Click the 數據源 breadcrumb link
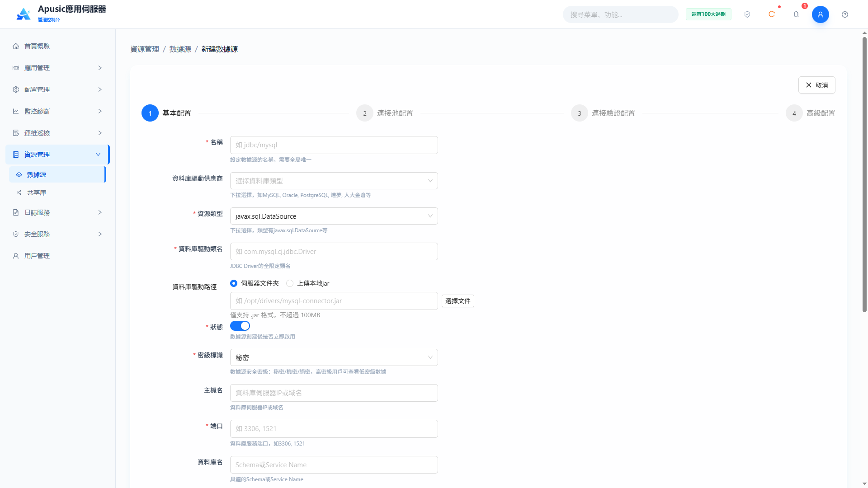Image resolution: width=868 pixels, height=488 pixels. (180, 49)
